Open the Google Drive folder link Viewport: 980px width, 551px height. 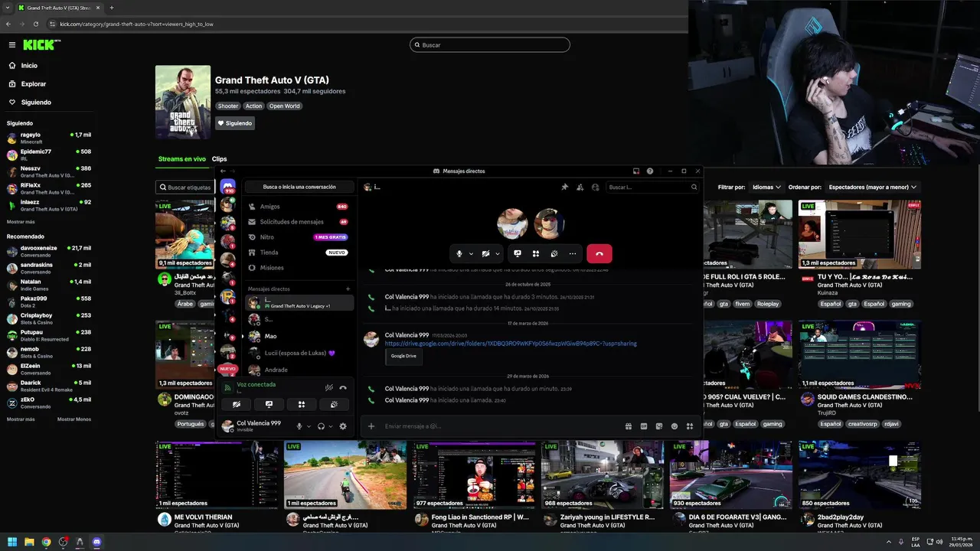[511, 344]
